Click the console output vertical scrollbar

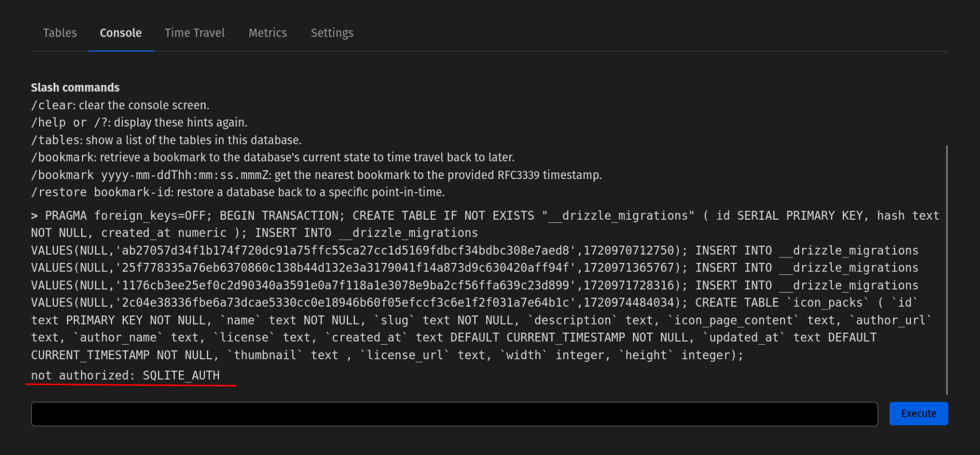pyautogui.click(x=946, y=269)
